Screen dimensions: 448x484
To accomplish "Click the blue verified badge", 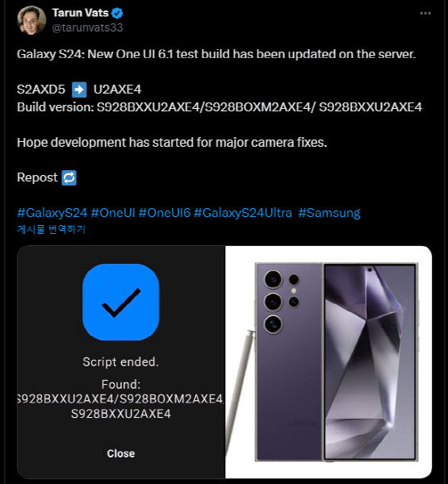I will (x=117, y=13).
